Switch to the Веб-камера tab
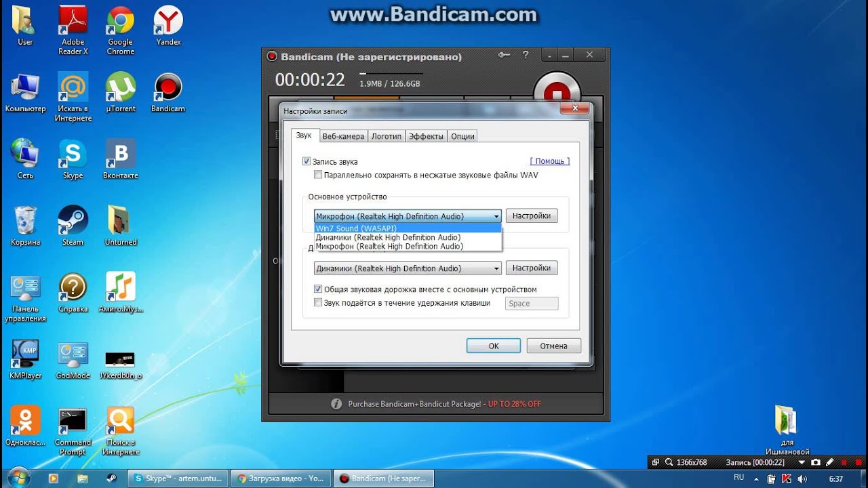868x488 pixels. [343, 136]
